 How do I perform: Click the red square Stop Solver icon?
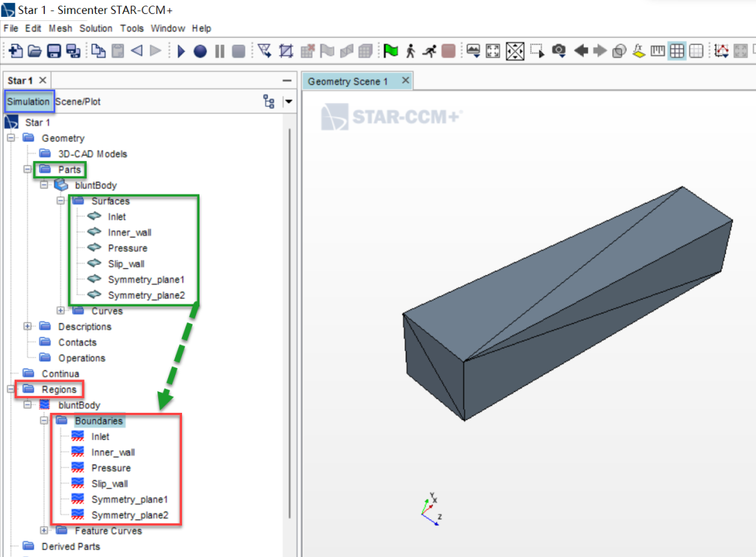(449, 50)
